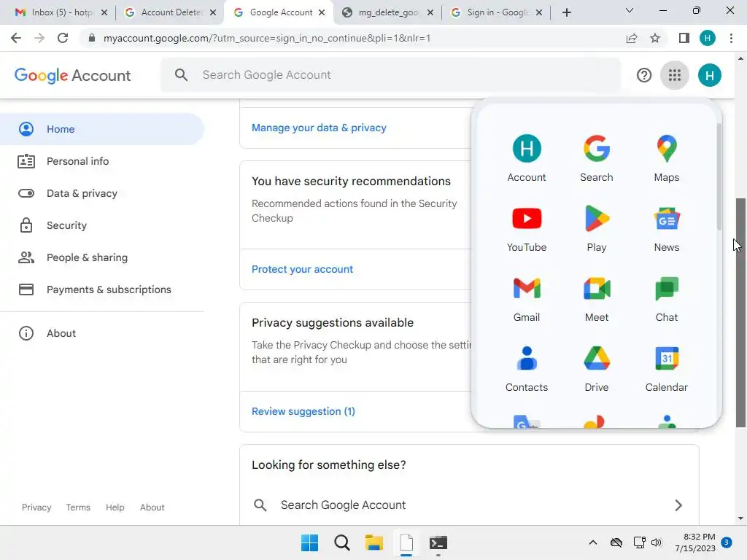Open YouTube from the apps panel
The image size is (747, 560).
pyautogui.click(x=527, y=228)
